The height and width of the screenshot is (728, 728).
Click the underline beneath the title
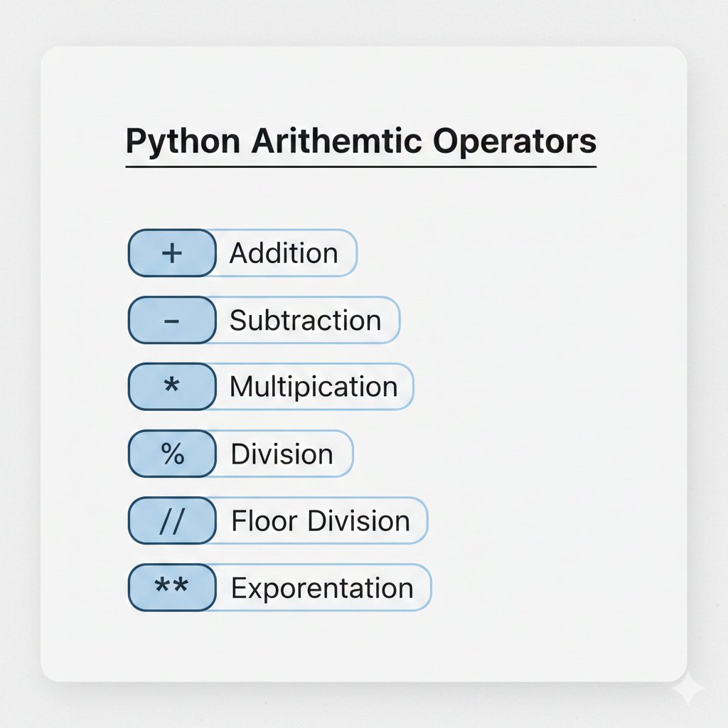click(361, 168)
